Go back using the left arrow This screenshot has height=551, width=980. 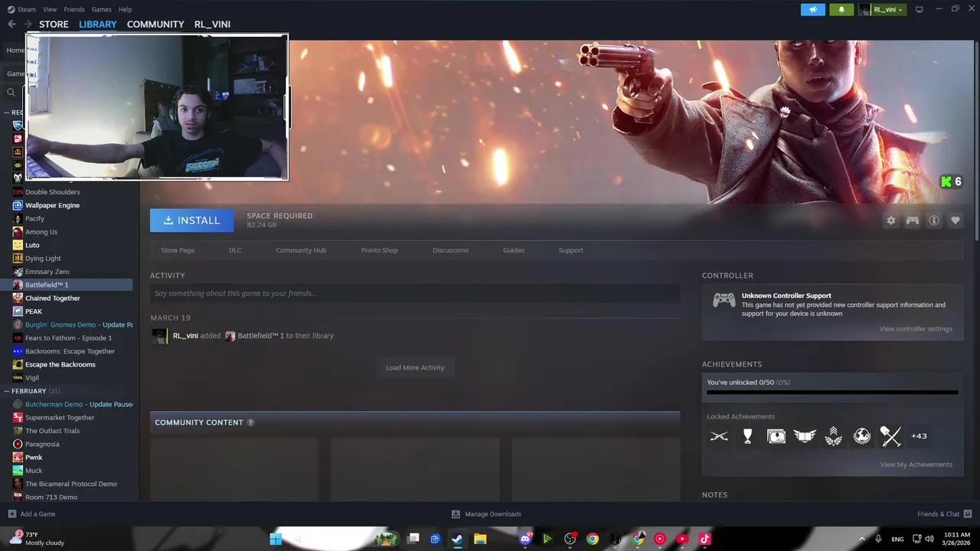pos(11,24)
